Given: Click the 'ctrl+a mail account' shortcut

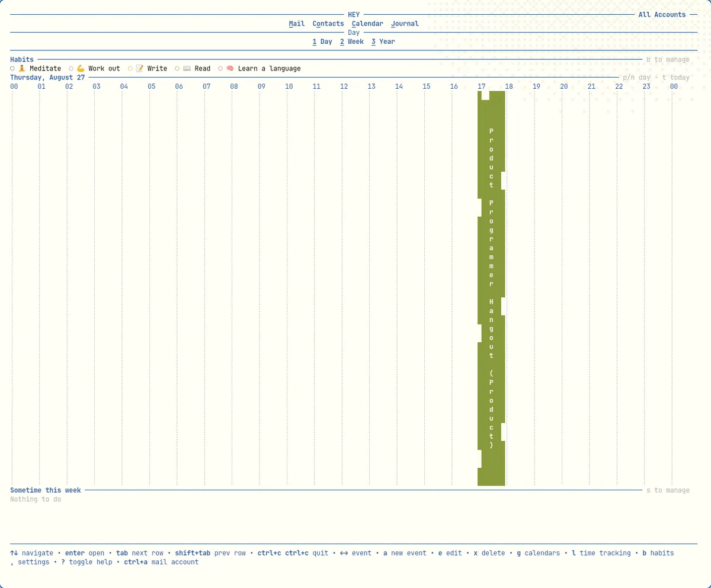Looking at the screenshot, I should click(161, 562).
